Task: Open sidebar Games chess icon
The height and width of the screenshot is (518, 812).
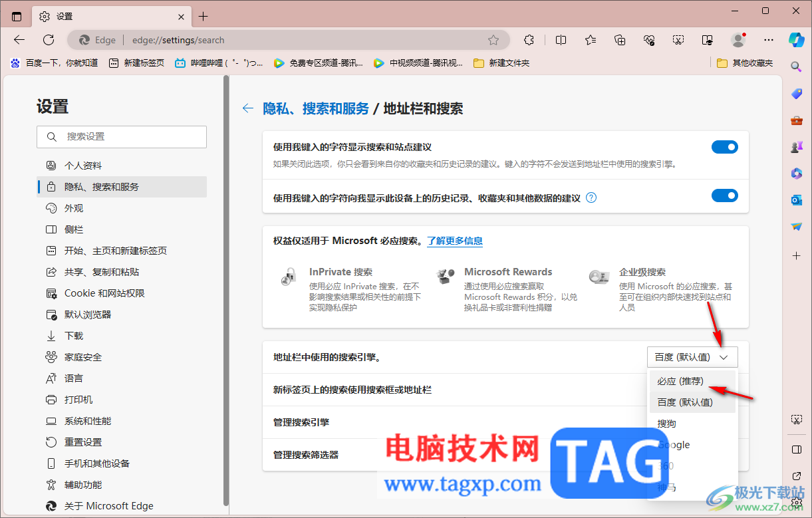Action: point(796,147)
